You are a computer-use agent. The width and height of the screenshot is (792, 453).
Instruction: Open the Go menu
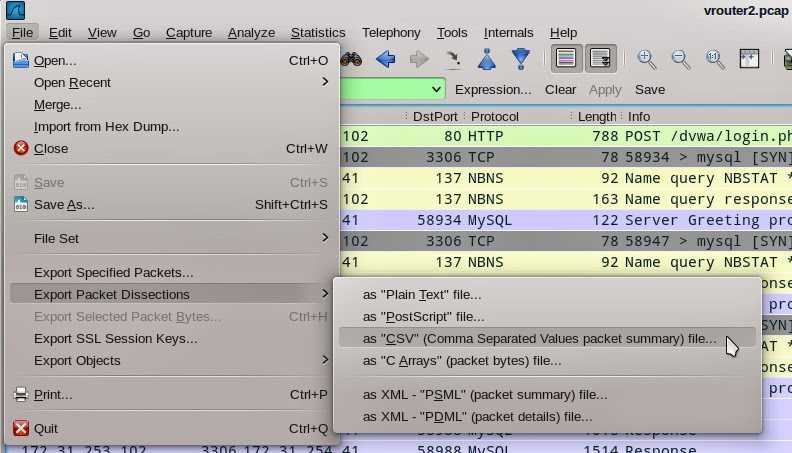[141, 32]
